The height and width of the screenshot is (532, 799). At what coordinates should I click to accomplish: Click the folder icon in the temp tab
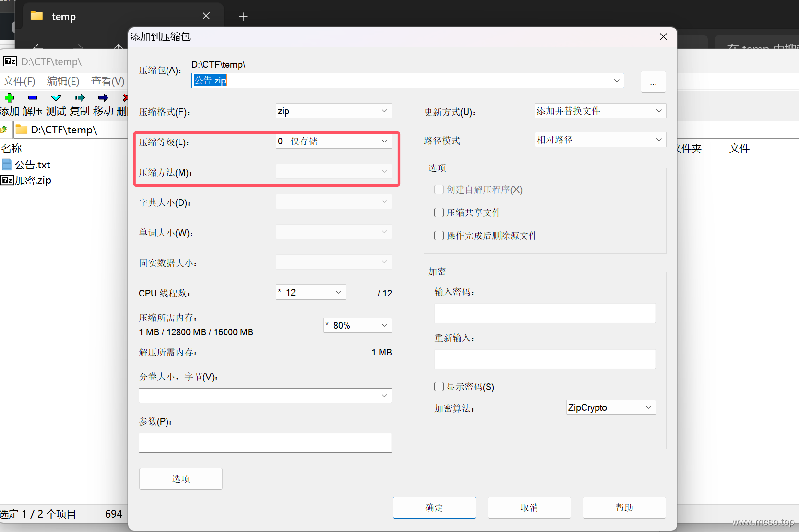coord(37,16)
